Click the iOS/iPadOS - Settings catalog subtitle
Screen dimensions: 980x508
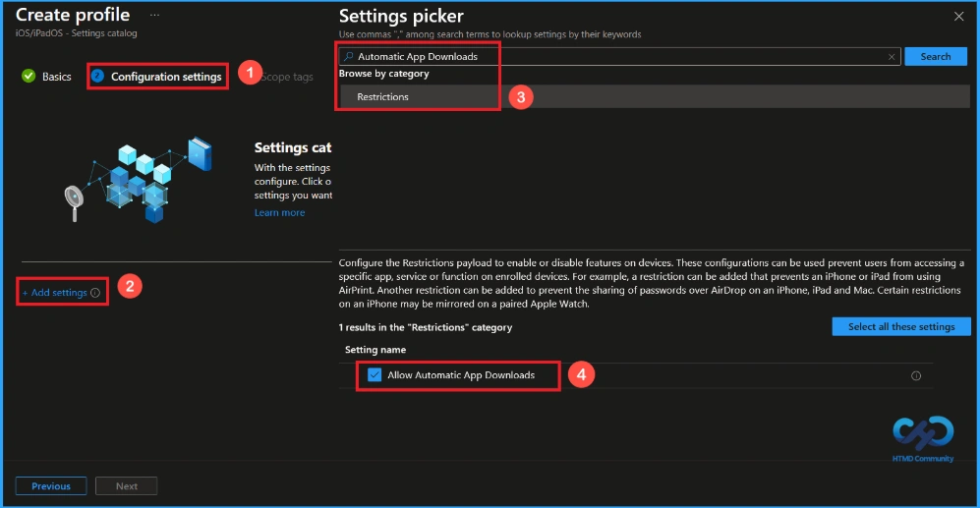pyautogui.click(x=77, y=33)
